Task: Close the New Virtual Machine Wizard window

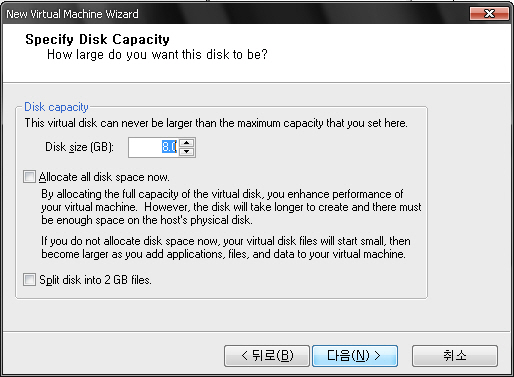Action: pos(489,14)
